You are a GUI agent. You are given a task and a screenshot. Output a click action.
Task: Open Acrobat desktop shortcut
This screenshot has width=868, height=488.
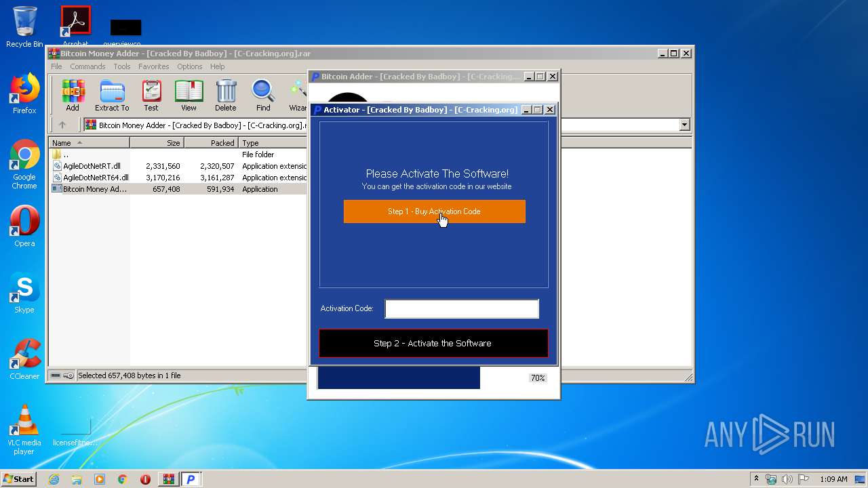coord(75,27)
